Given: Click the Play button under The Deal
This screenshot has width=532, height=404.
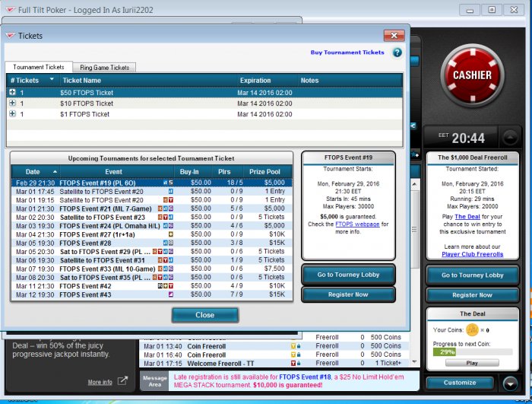Looking at the screenshot, I should pyautogui.click(x=472, y=363).
